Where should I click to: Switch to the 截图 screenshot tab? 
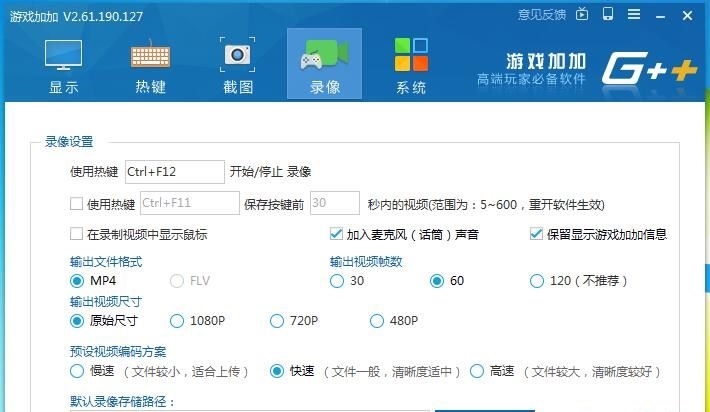tap(238, 66)
